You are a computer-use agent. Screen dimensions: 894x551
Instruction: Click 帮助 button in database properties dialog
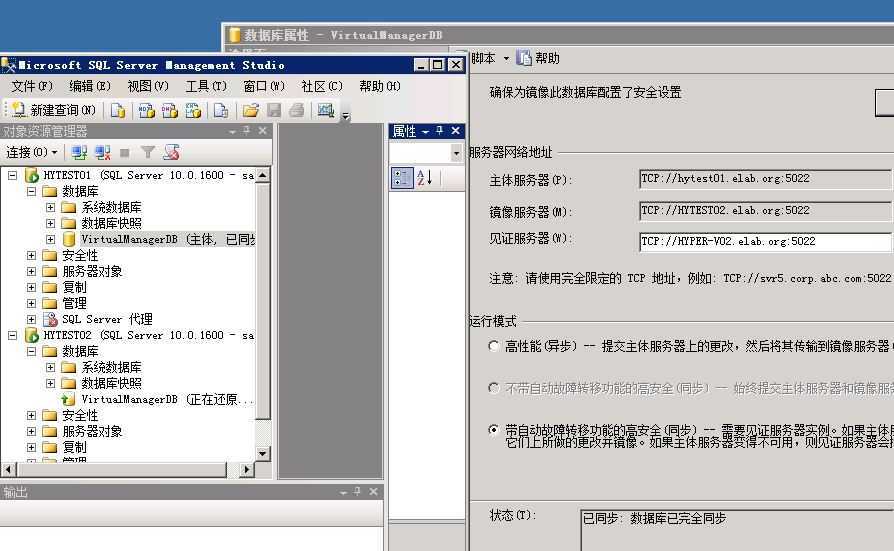coord(539,58)
